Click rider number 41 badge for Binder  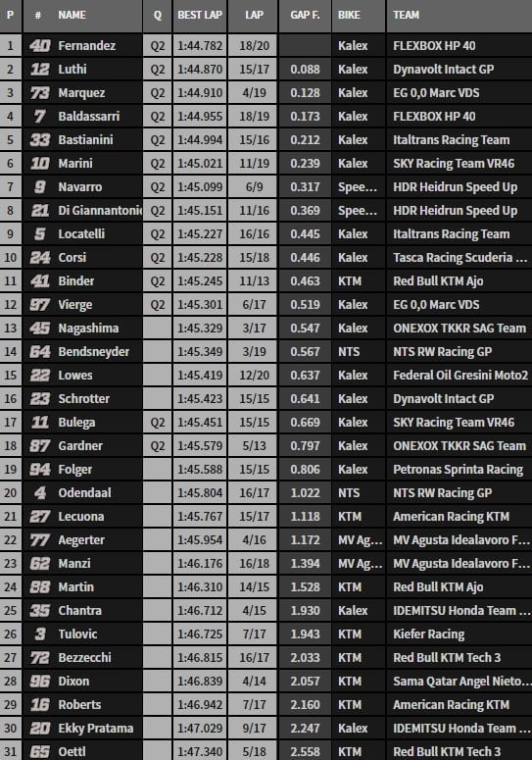click(x=40, y=281)
